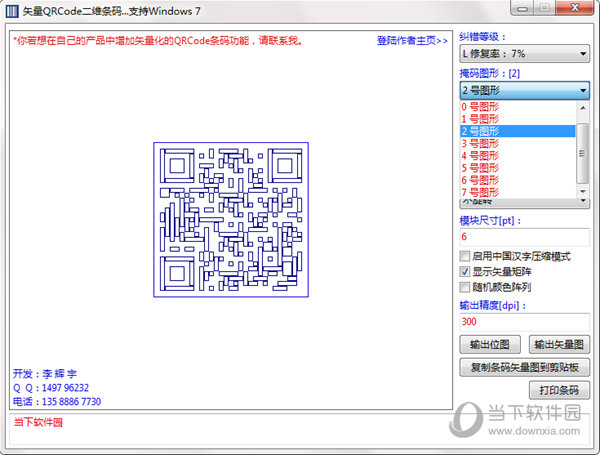Screen dimensions: 600x455
Task: Minimize the QRCode window
Action: pos(523,8)
